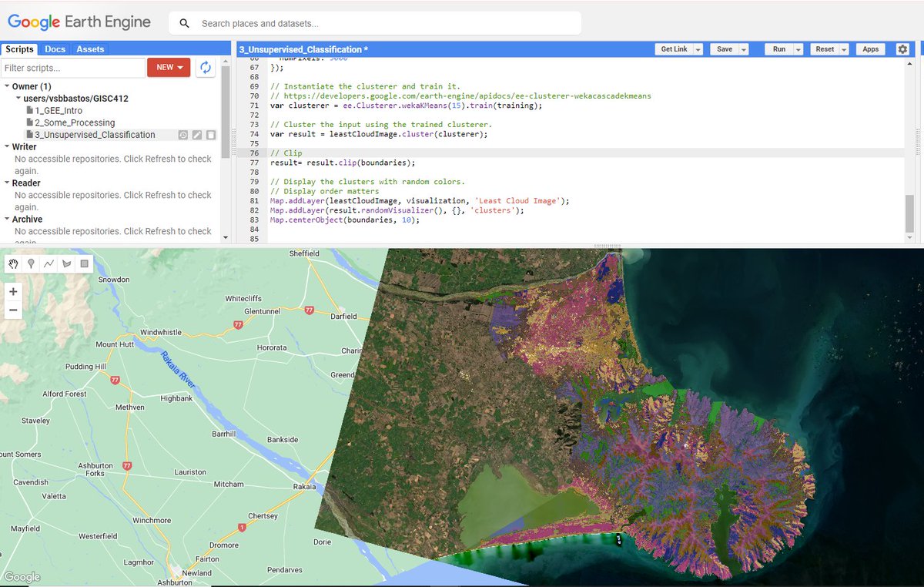Click the Apps button
The width and height of the screenshot is (924, 587).
click(x=871, y=49)
